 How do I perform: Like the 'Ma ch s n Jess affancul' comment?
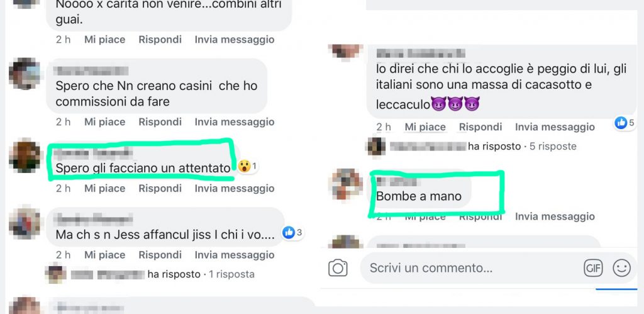coord(105,255)
